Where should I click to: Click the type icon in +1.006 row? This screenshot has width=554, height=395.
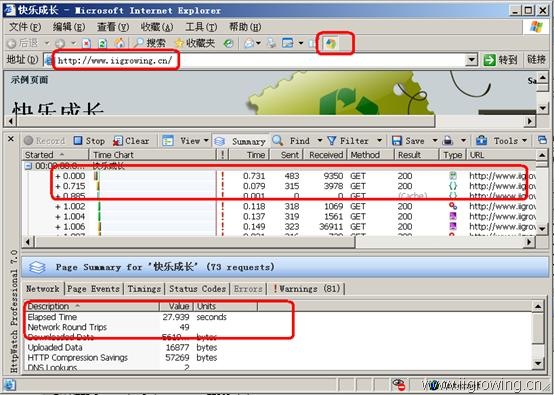453,226
